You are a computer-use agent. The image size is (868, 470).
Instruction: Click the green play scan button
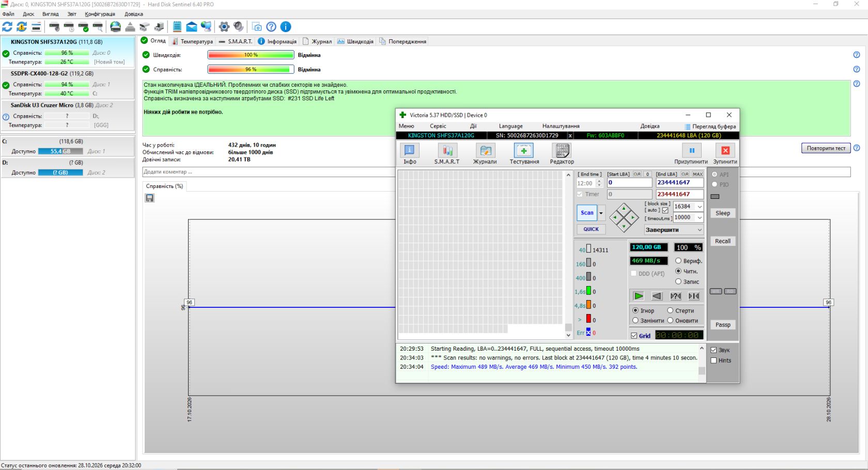[x=639, y=296]
